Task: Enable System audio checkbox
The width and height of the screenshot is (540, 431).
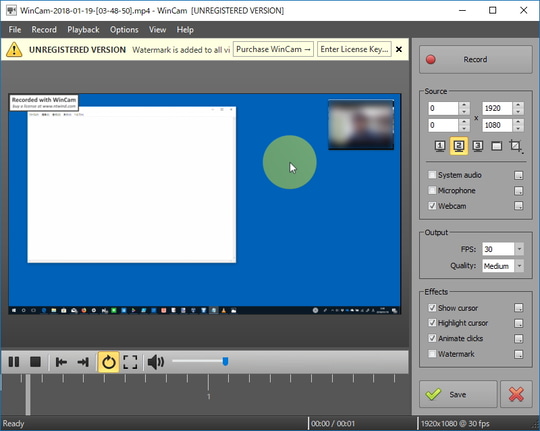Action: pos(432,175)
